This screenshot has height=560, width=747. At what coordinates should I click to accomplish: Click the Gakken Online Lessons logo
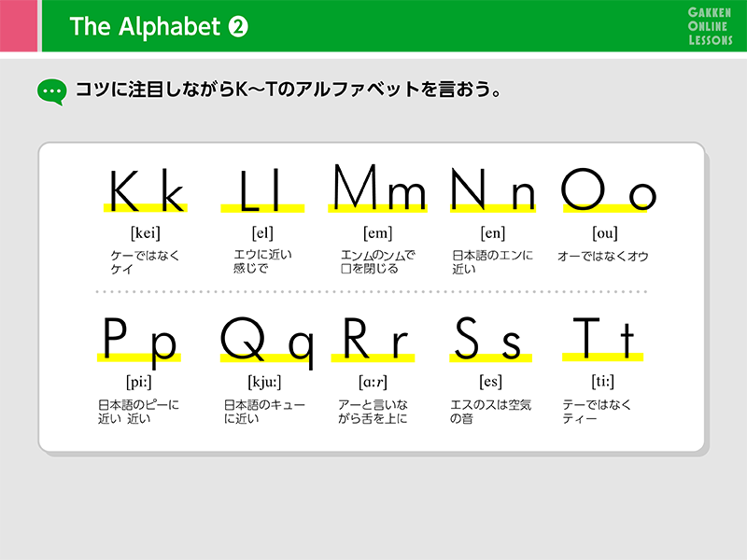[707, 26]
